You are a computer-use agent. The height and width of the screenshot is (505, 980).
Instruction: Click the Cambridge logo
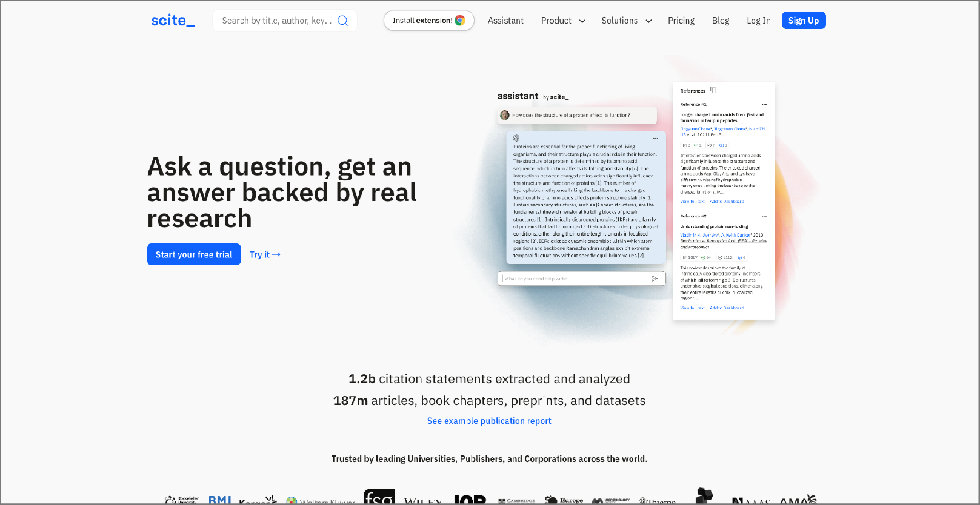click(x=516, y=501)
